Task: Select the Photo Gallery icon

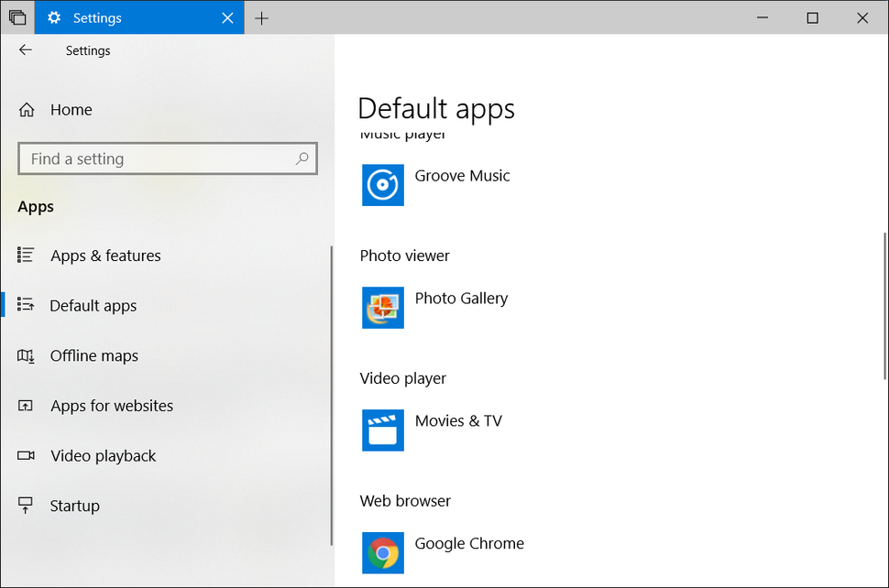Action: point(382,308)
